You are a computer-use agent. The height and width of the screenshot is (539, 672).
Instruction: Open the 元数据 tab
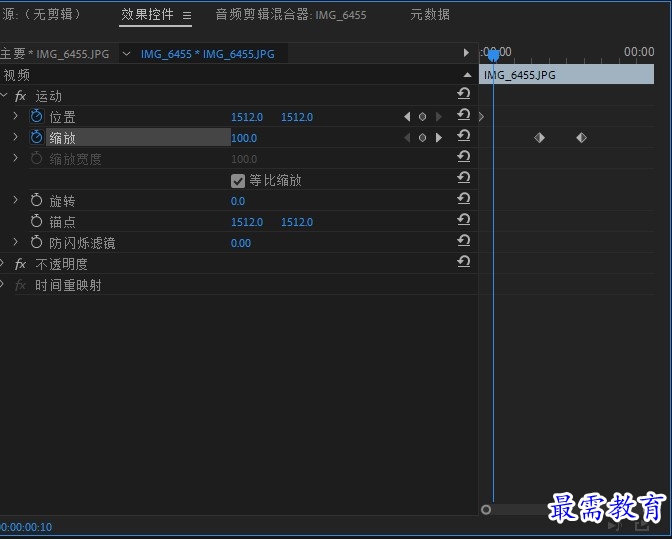(430, 15)
